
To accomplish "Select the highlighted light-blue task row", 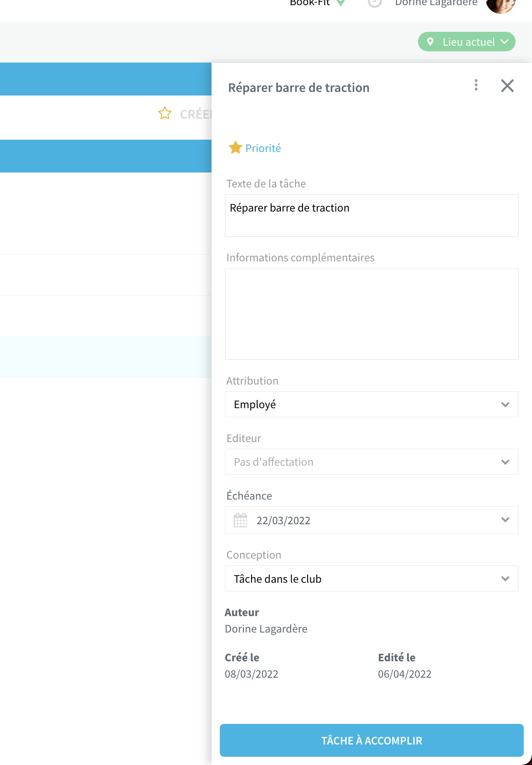I will [106, 357].
